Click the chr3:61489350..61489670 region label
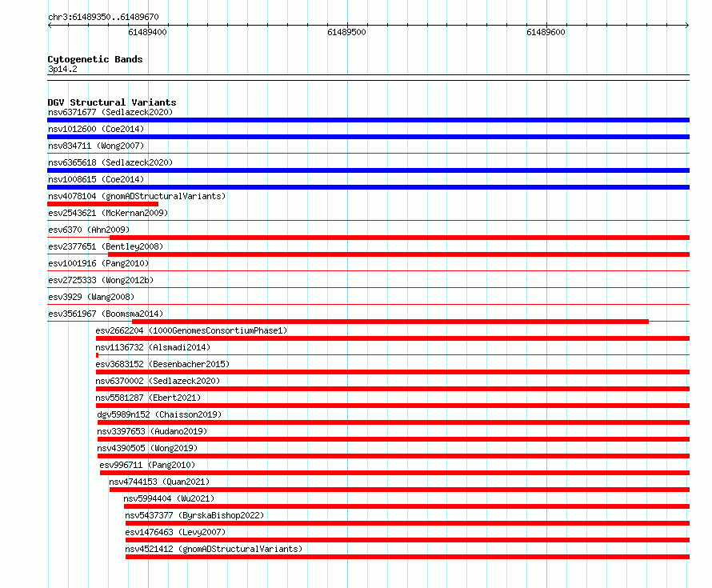Screen dimensions: 712x588 (103, 17)
